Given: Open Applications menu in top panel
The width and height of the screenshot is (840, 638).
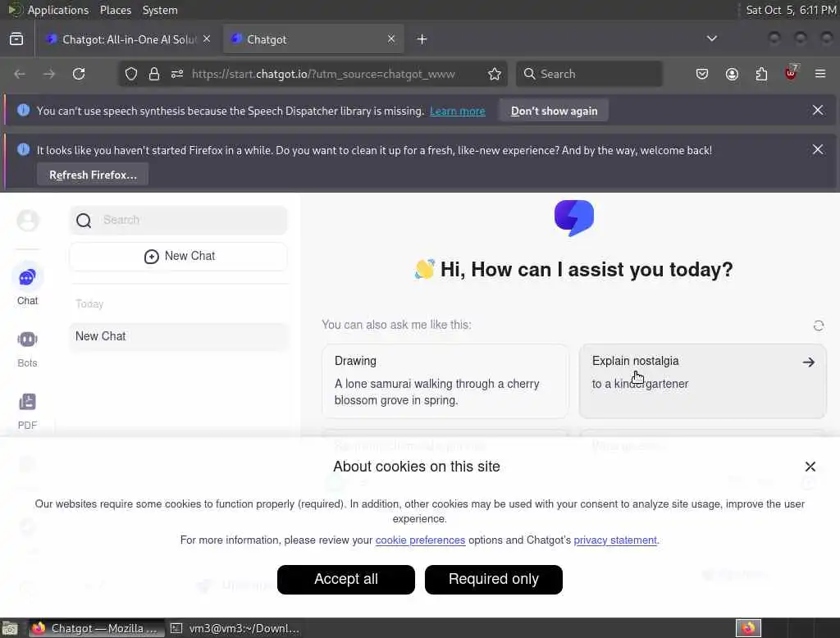Looking at the screenshot, I should point(58,10).
